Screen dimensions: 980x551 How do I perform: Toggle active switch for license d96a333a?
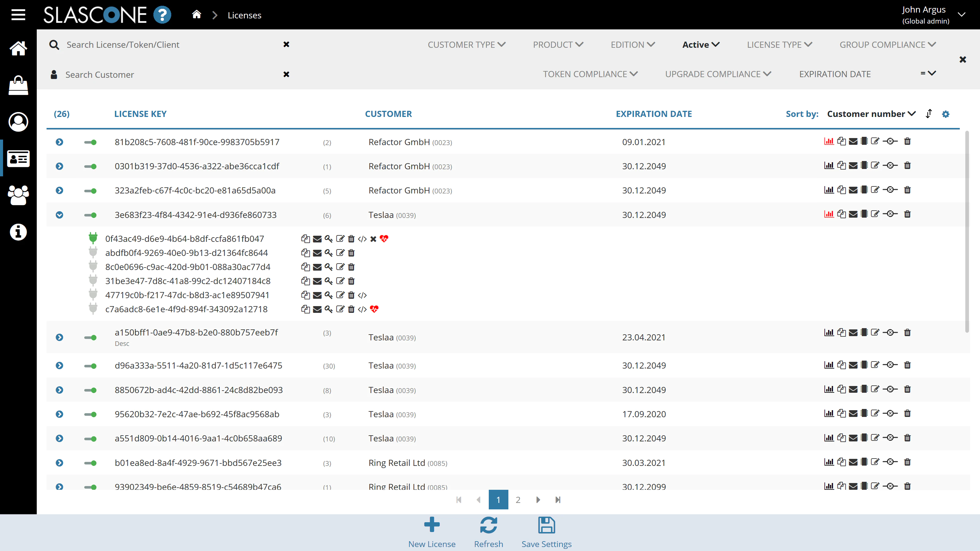(90, 366)
